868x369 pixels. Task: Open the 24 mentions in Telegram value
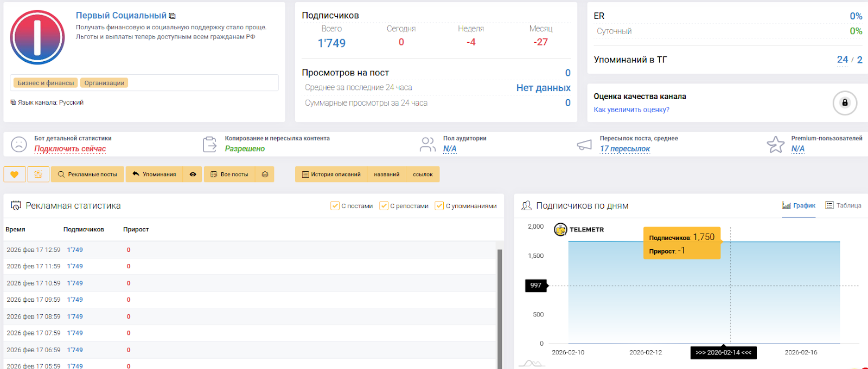pyautogui.click(x=843, y=60)
